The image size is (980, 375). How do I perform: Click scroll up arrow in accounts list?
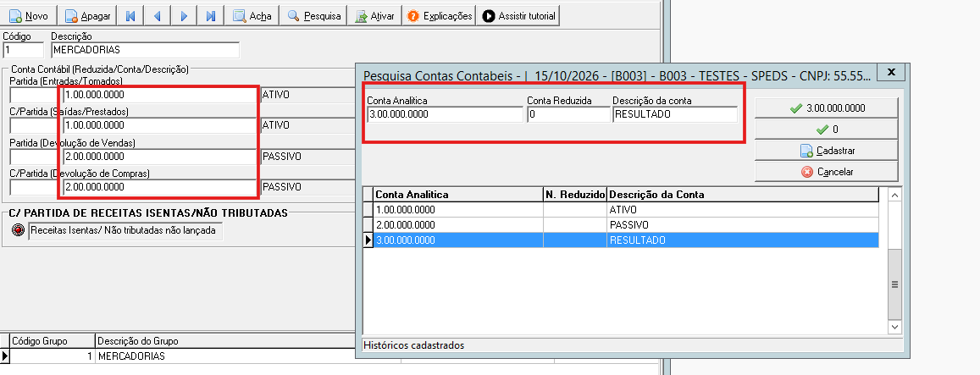click(x=895, y=195)
